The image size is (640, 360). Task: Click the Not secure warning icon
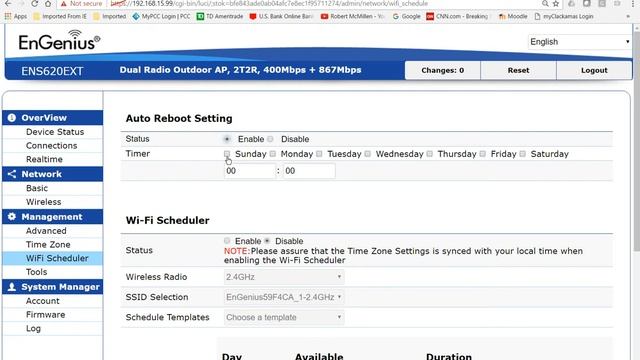tap(64, 4)
